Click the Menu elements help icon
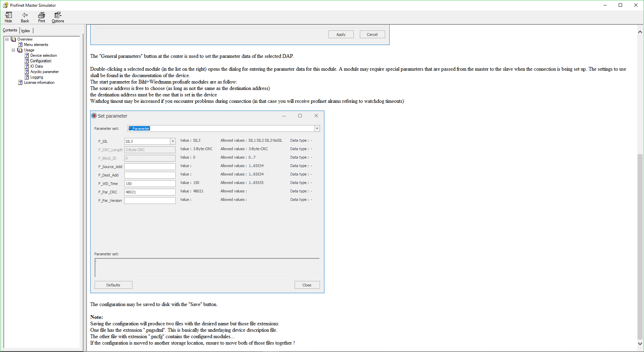The height and width of the screenshot is (352, 644). [x=20, y=45]
